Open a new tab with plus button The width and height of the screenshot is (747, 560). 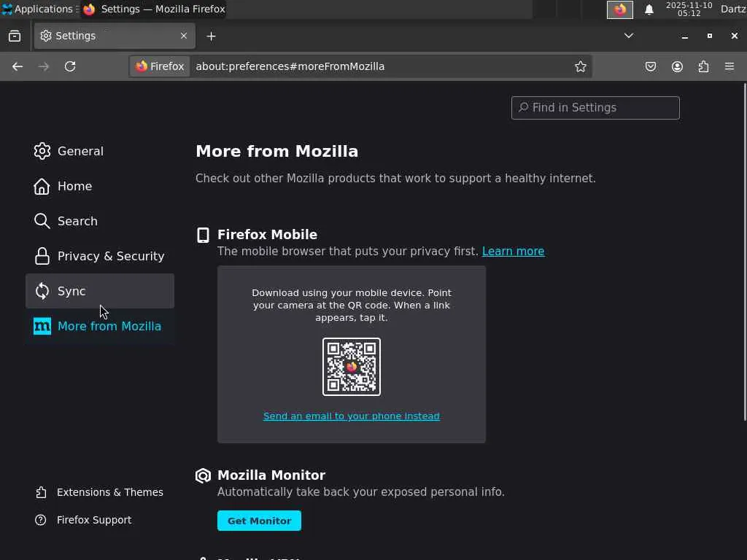[x=211, y=36]
